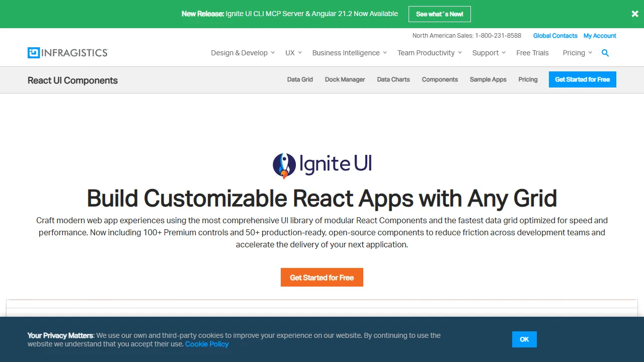This screenshot has height=362, width=644.
Task: Open the Global Contacts link
Action: [x=555, y=36]
